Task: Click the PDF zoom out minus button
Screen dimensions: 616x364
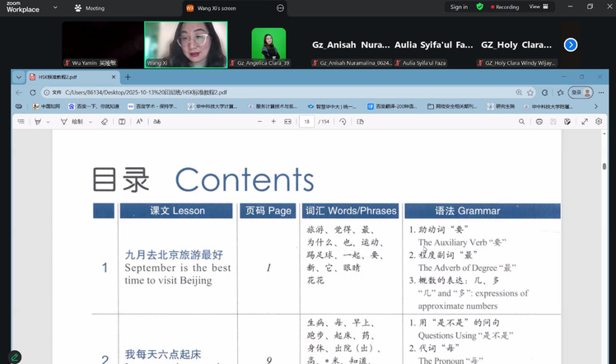Action: [258, 122]
